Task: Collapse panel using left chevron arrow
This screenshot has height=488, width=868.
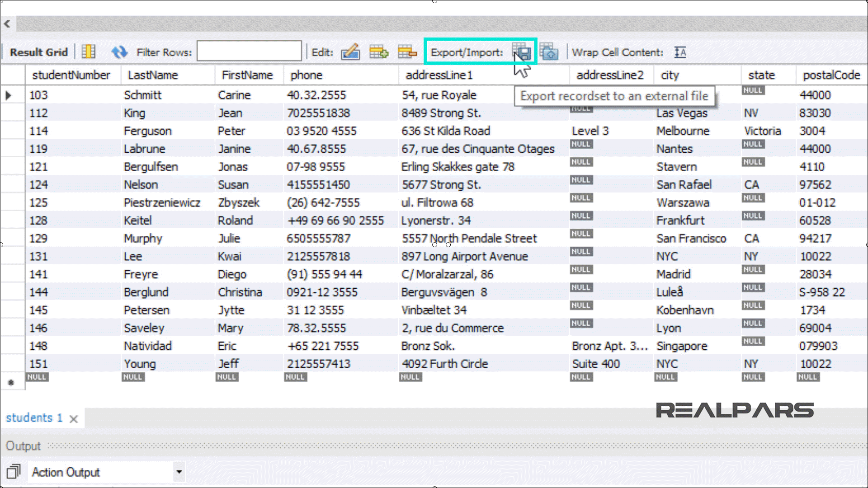Action: (7, 24)
